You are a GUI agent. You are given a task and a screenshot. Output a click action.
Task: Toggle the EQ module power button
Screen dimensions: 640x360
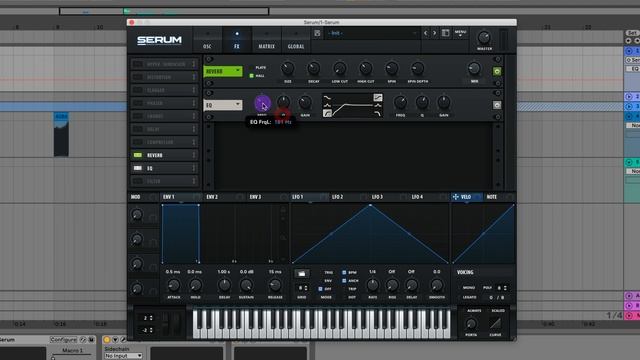point(497,105)
